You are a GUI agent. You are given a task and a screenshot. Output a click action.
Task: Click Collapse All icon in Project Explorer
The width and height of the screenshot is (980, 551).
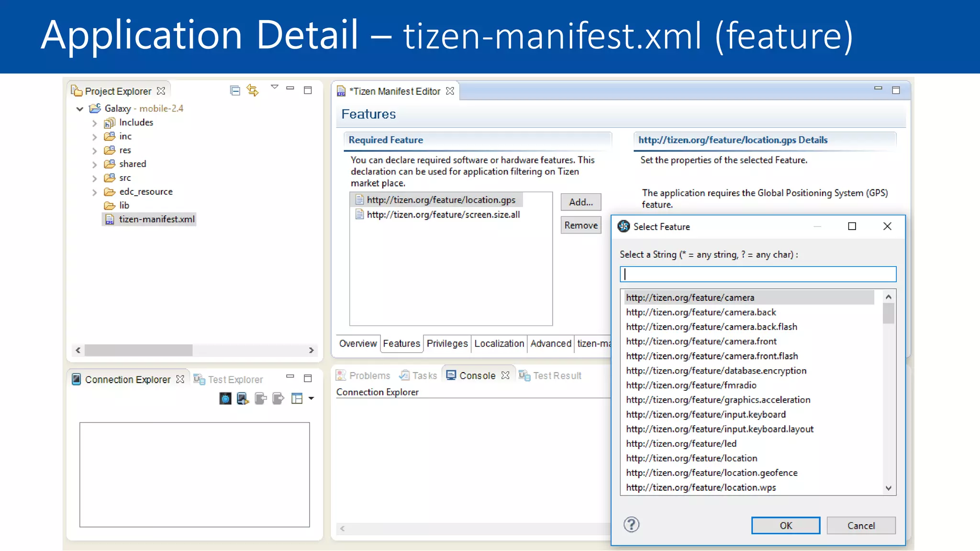235,90
